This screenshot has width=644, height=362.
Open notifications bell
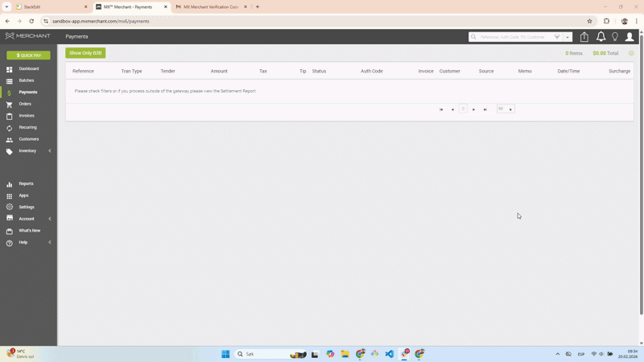601,36
